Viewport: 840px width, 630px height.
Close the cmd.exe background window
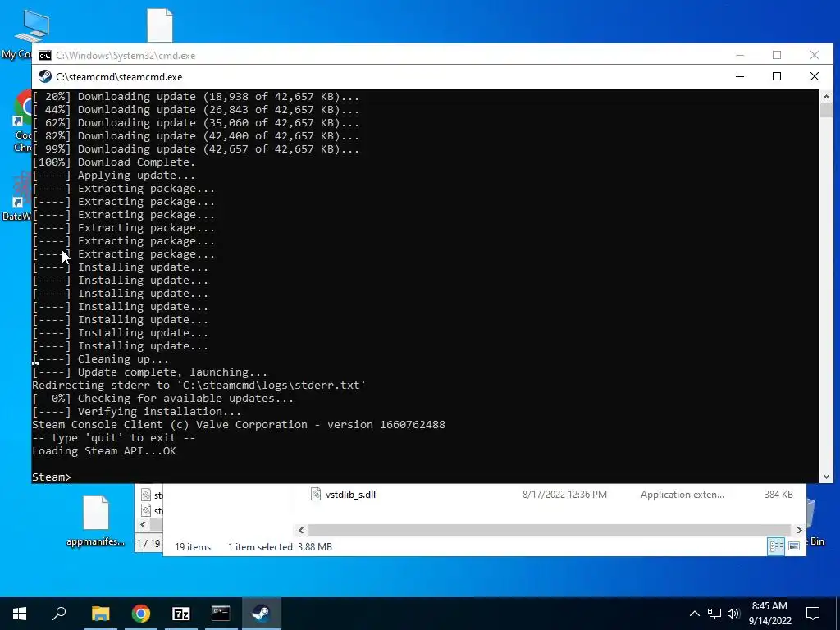click(x=815, y=55)
